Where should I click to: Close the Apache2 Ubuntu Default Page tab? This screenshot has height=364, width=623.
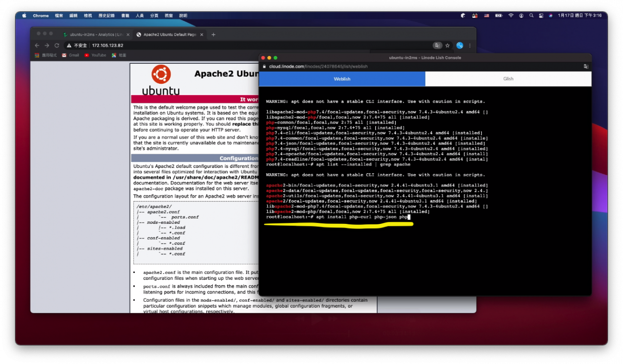click(x=201, y=35)
